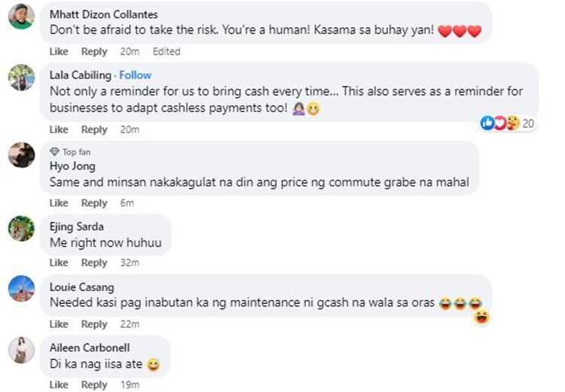Reply to Ejing Sarda's comment
The image size is (565, 392).
pyautogui.click(x=94, y=263)
